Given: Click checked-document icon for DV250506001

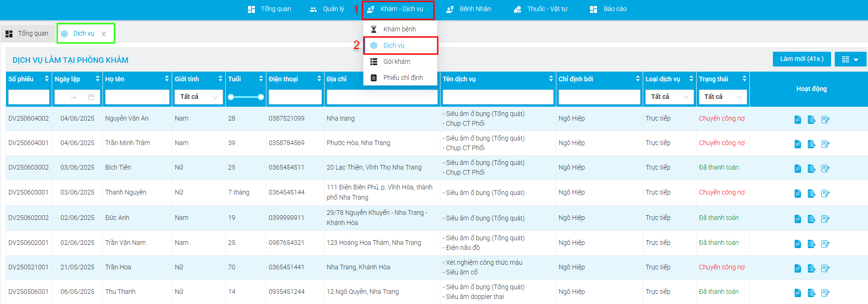Looking at the screenshot, I should [811, 293].
